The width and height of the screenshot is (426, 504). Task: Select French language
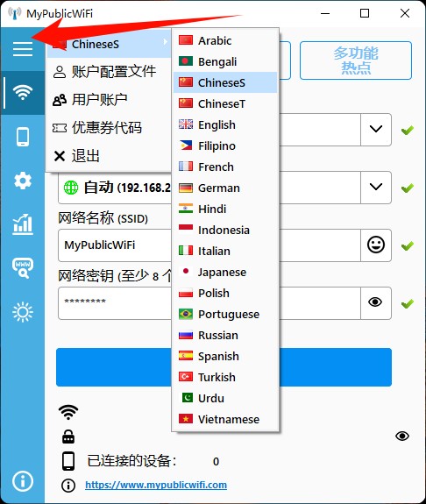pos(225,167)
